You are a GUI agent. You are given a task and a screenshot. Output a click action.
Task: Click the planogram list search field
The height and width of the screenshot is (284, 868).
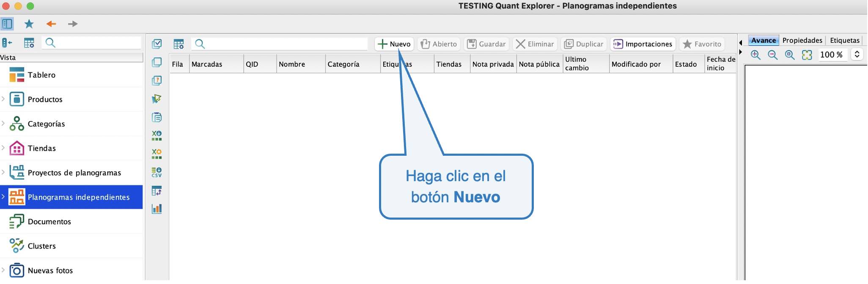(x=280, y=44)
